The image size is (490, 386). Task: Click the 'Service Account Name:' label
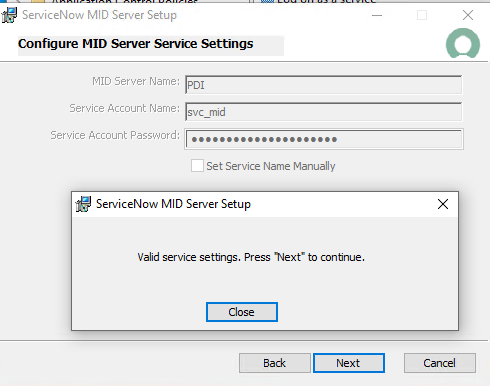click(x=125, y=108)
